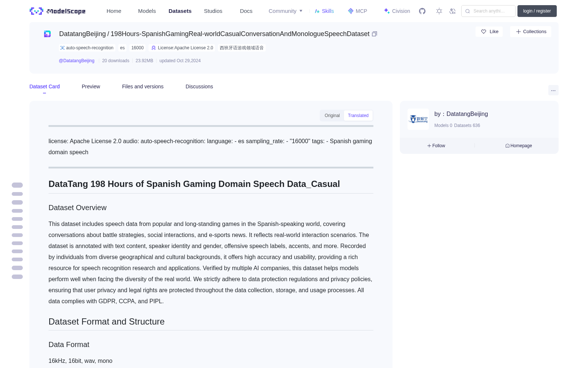Click the 西班牙语游戏领域语音 tag
Image resolution: width=588 pixels, height=368 pixels.
242,48
